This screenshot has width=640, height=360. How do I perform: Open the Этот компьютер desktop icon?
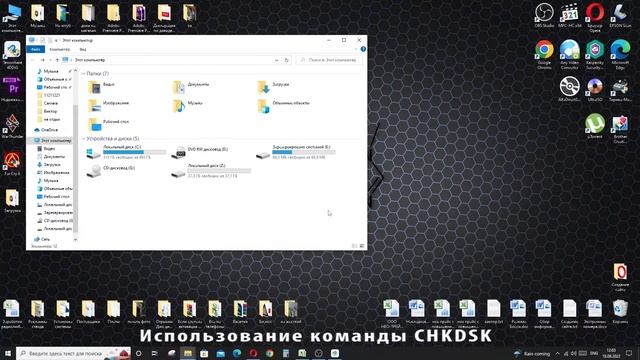point(13,17)
